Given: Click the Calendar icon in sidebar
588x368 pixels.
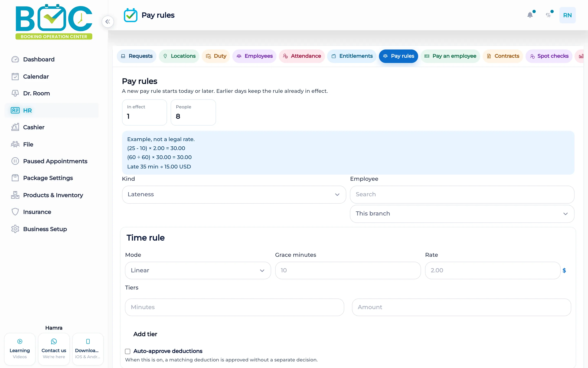Looking at the screenshot, I should 15,76.
